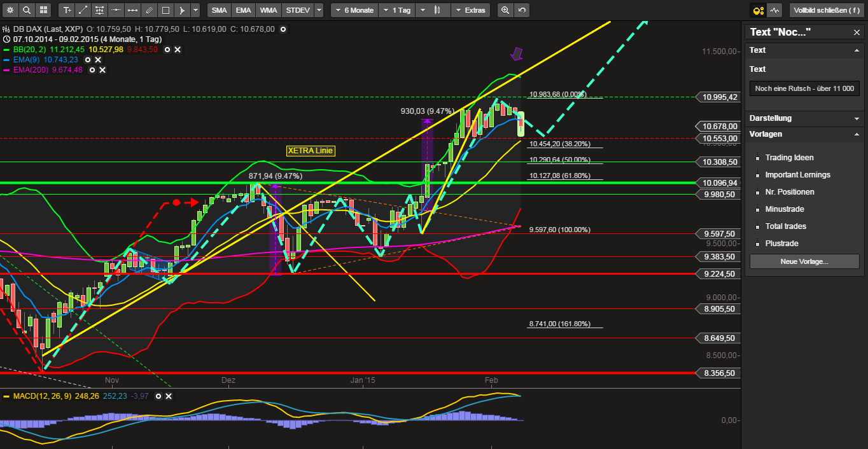Image resolution: width=868 pixels, height=449 pixels.
Task: Click the chart line panel icon
Action: pyautogui.click(x=774, y=10)
